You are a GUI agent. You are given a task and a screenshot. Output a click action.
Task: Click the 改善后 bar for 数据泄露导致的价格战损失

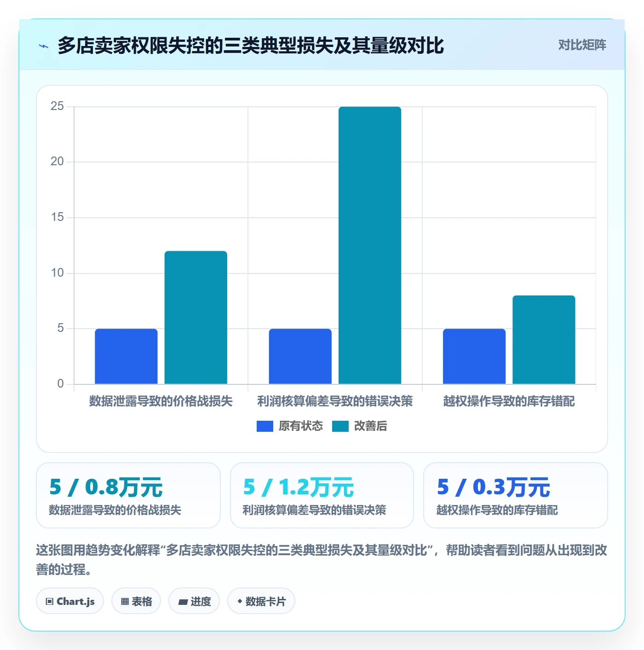196,318
